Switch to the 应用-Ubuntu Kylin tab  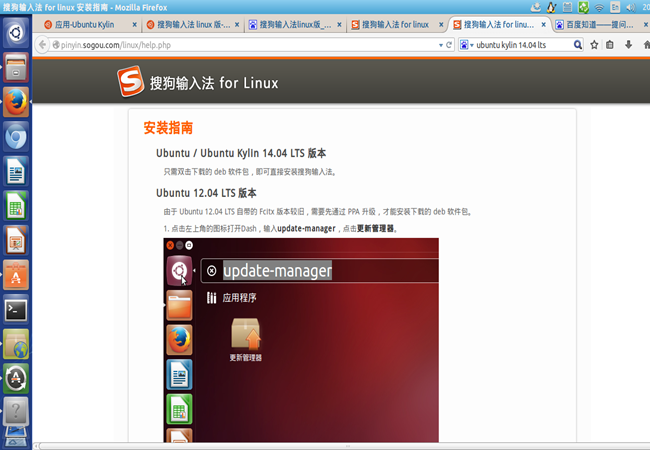(85, 25)
